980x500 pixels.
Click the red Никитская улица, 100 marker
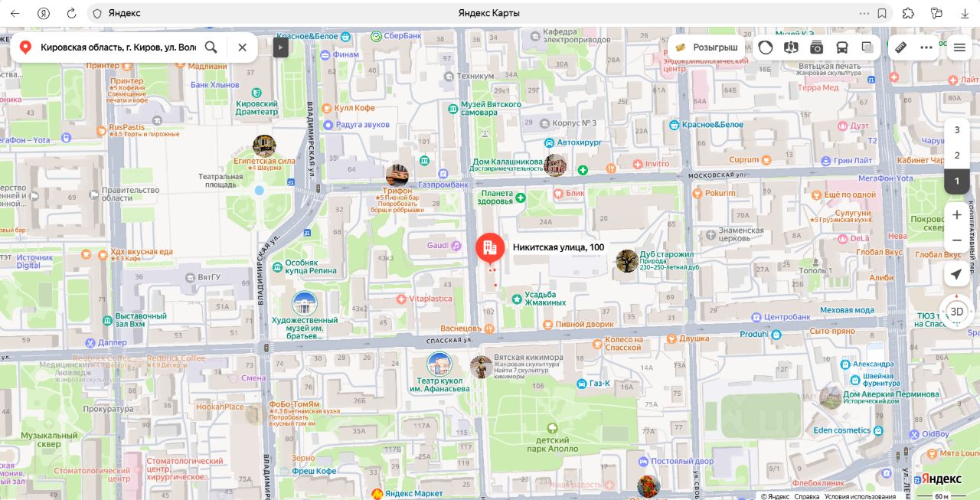(489, 249)
